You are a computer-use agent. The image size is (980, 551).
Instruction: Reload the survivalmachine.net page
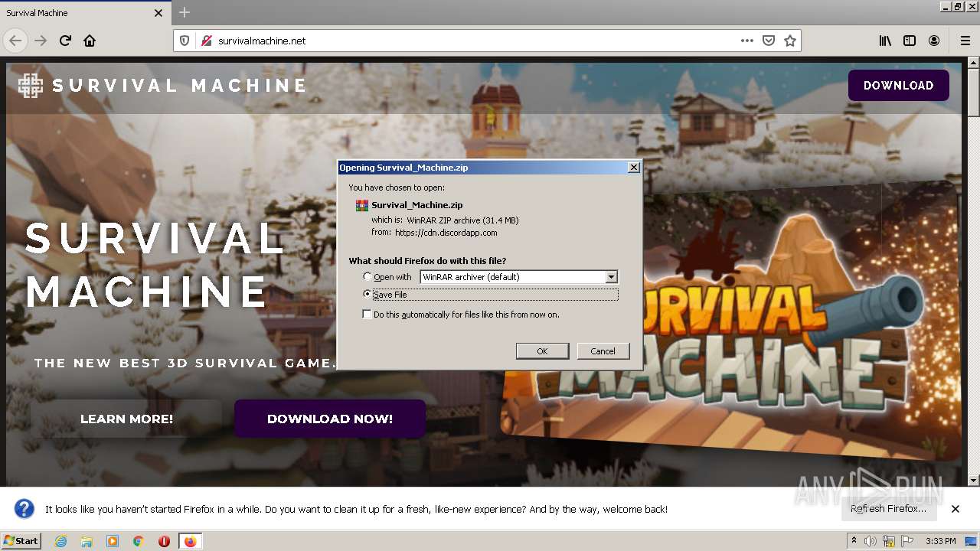pyautogui.click(x=65, y=41)
